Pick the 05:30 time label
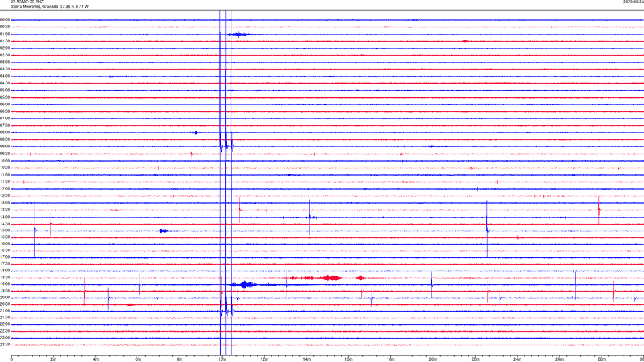Image resolution: width=644 pixels, height=362 pixels. point(5,97)
